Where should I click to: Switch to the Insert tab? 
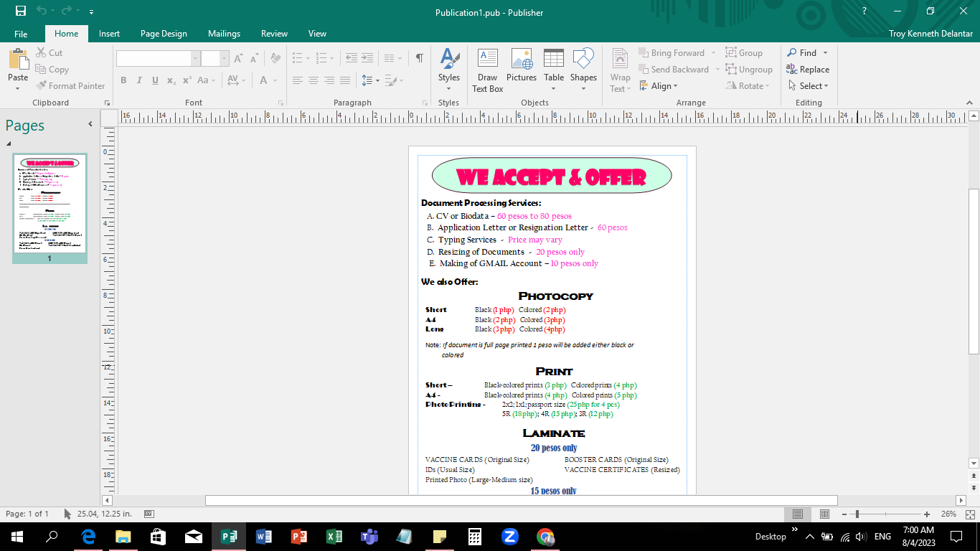109,34
